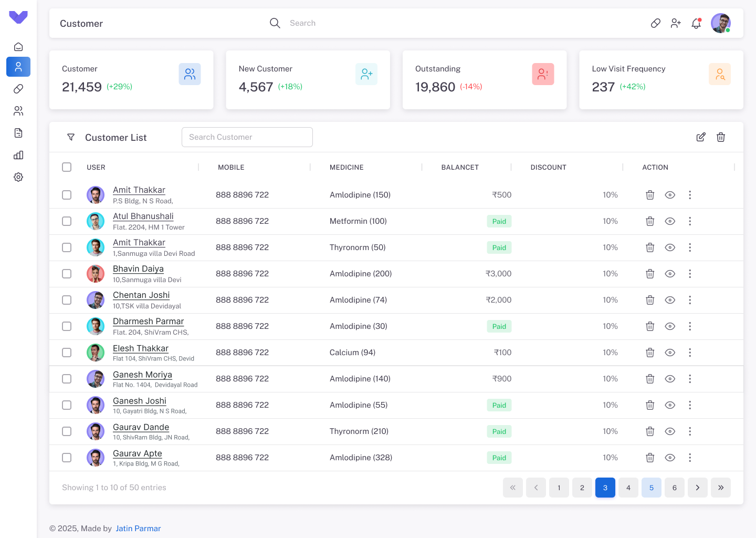The width and height of the screenshot is (756, 538).
Task: Check the box for Atul Bhanushali
Action: 67,221
